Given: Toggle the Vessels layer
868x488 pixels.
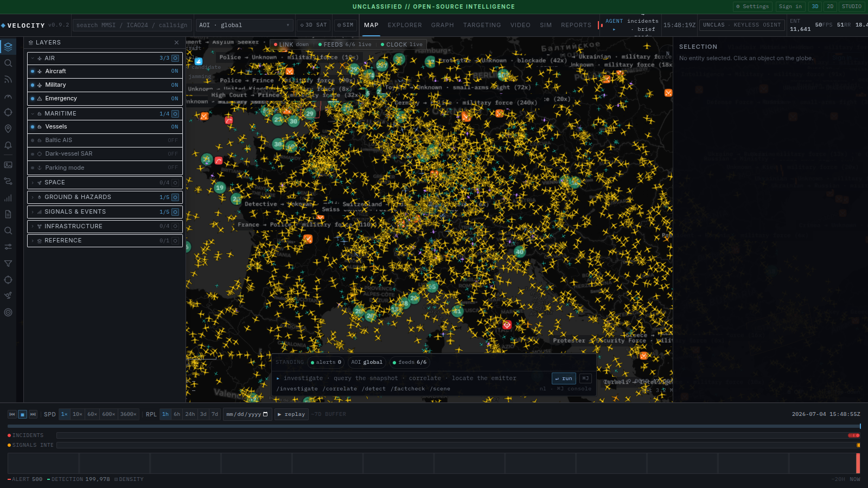Looking at the screenshot, I should click(105, 126).
